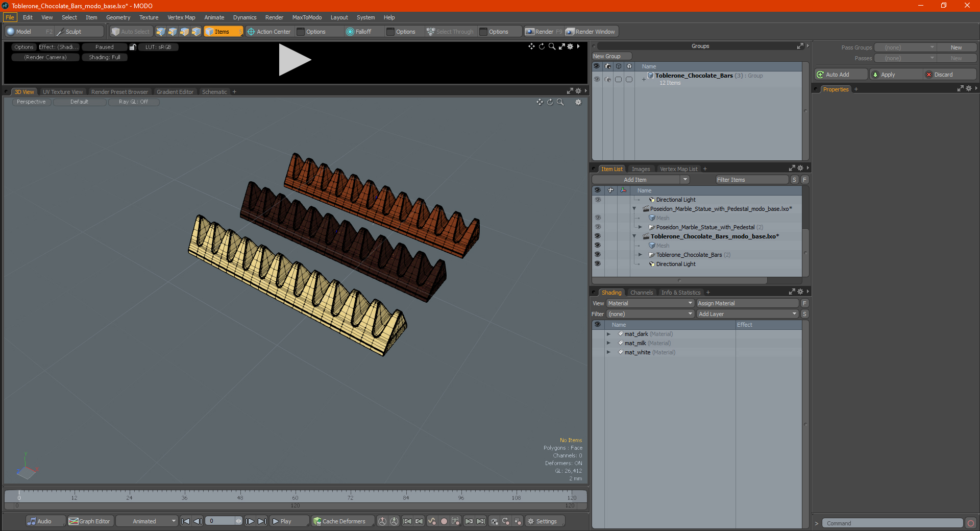Switch to Channels tab
Screen dimensions: 980x531
[642, 293]
